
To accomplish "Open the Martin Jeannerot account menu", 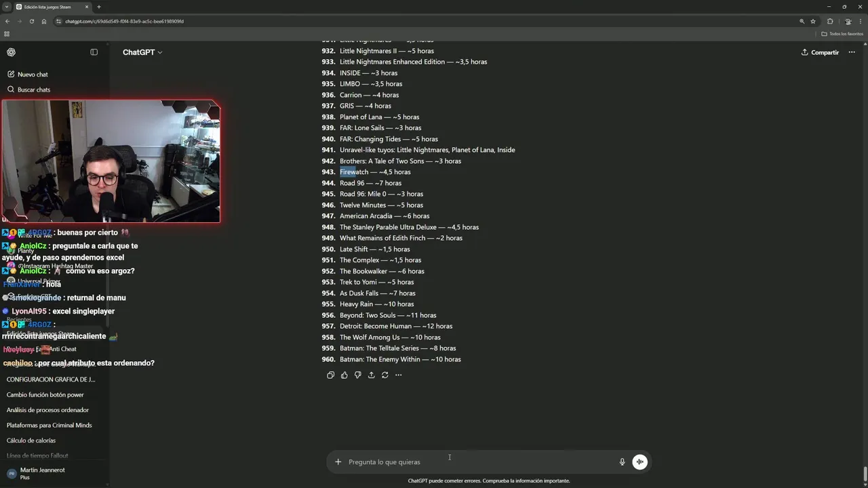I will pos(54,474).
